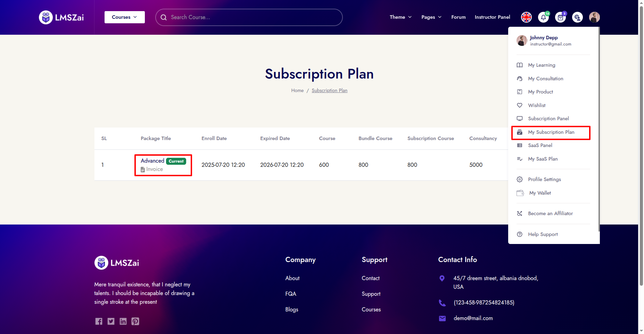The image size is (644, 334).
Task: Click the LMSZai logo in header
Action: coord(61,17)
